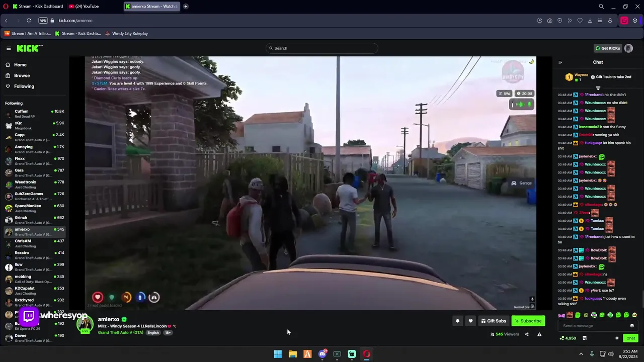Focus the Kick search bar
The width and height of the screenshot is (644, 362).
click(x=322, y=48)
